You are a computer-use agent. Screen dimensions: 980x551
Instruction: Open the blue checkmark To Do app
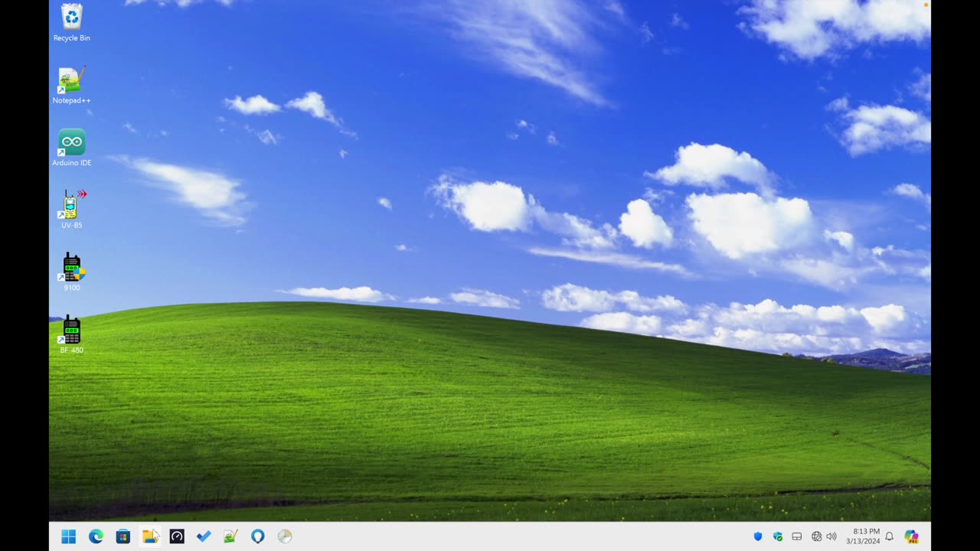204,536
